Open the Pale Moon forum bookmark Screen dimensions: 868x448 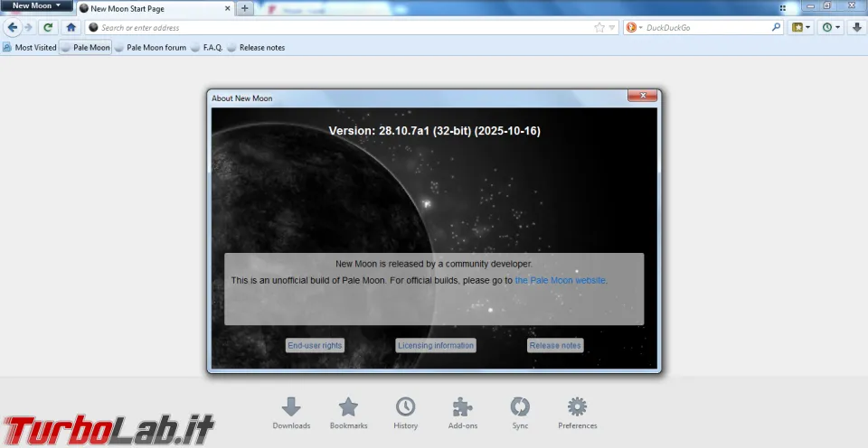156,47
